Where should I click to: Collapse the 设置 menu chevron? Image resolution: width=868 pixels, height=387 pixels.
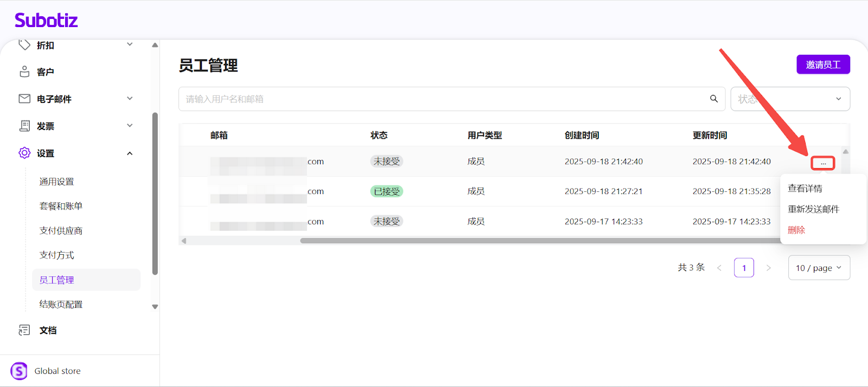coord(130,153)
